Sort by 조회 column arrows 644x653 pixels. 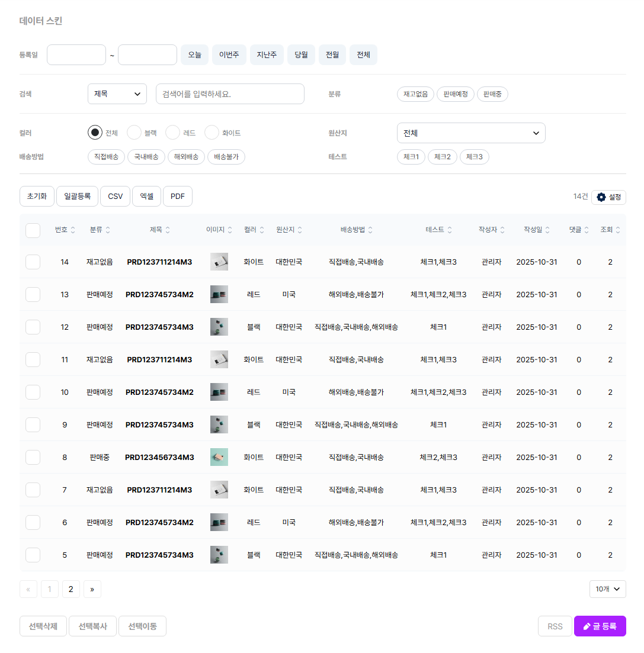[x=618, y=230]
